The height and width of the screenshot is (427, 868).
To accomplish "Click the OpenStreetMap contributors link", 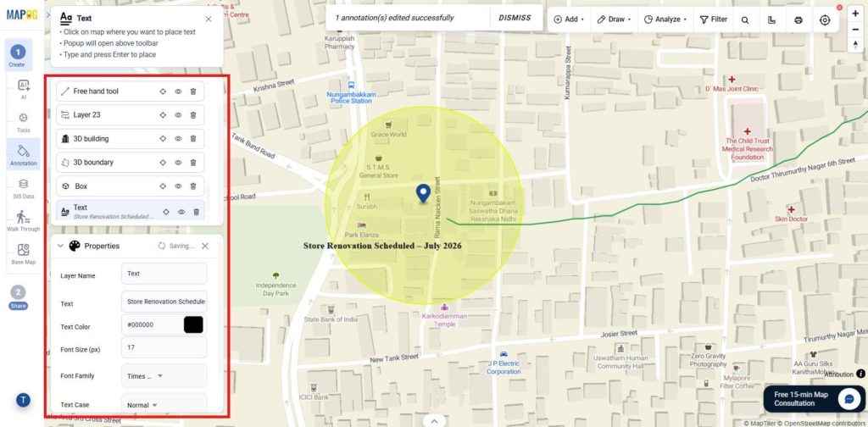I will coord(822,423).
